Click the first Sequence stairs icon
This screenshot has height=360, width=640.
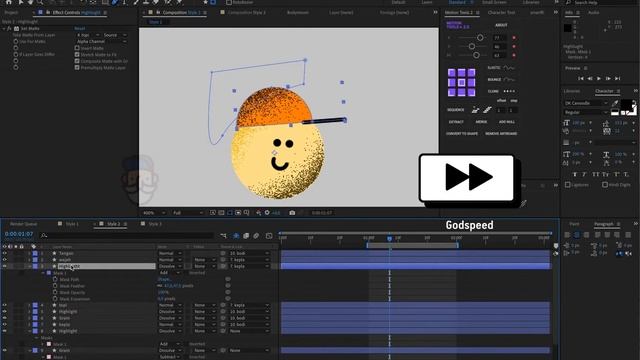[x=475, y=110]
